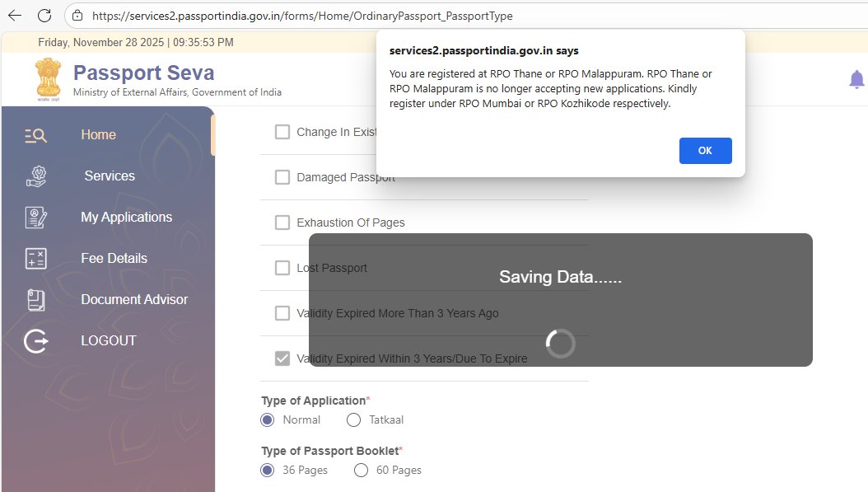
Task: Select the Lost Passport checkbox
Action: [282, 268]
